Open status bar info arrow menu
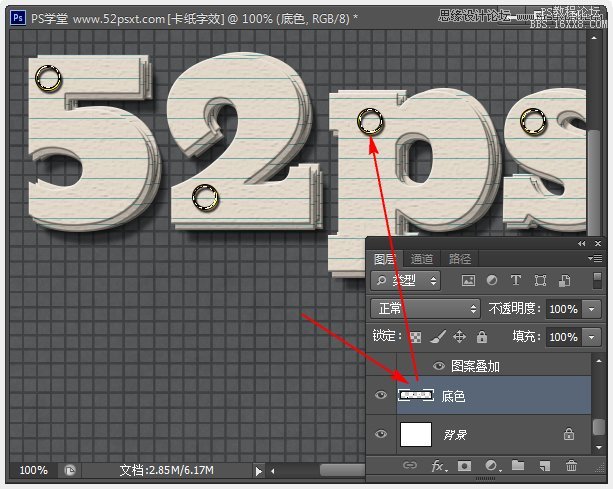 pyautogui.click(x=258, y=471)
